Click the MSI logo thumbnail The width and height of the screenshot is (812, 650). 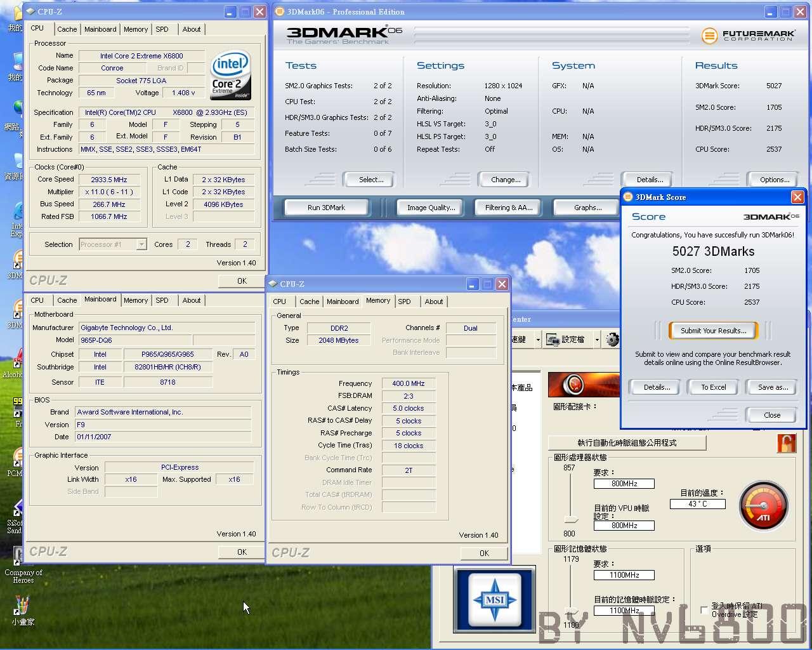coord(494,599)
